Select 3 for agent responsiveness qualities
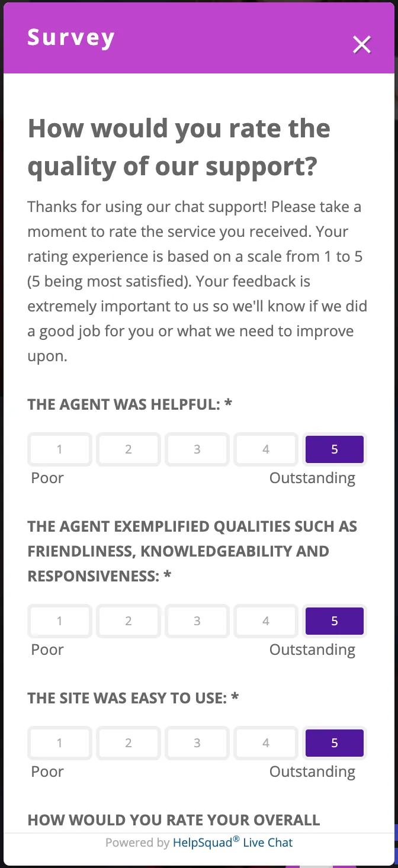The width and height of the screenshot is (398, 868). click(x=197, y=621)
